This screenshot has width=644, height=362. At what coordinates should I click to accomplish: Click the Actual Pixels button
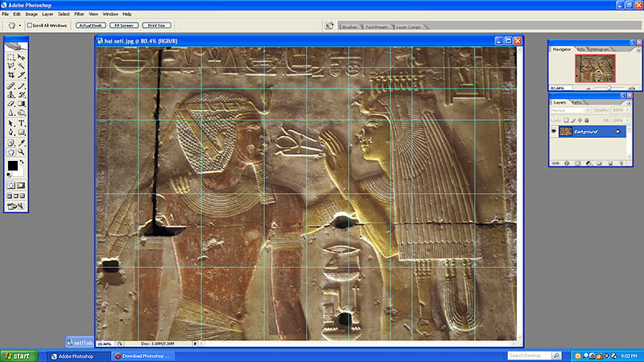coord(89,25)
